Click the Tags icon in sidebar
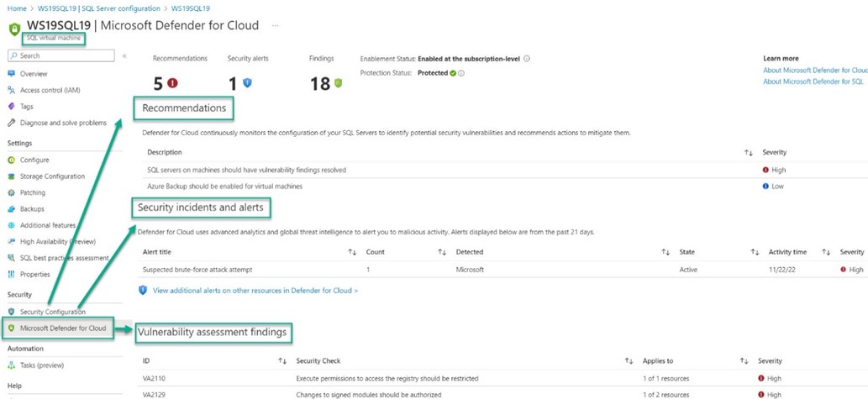 (12, 107)
